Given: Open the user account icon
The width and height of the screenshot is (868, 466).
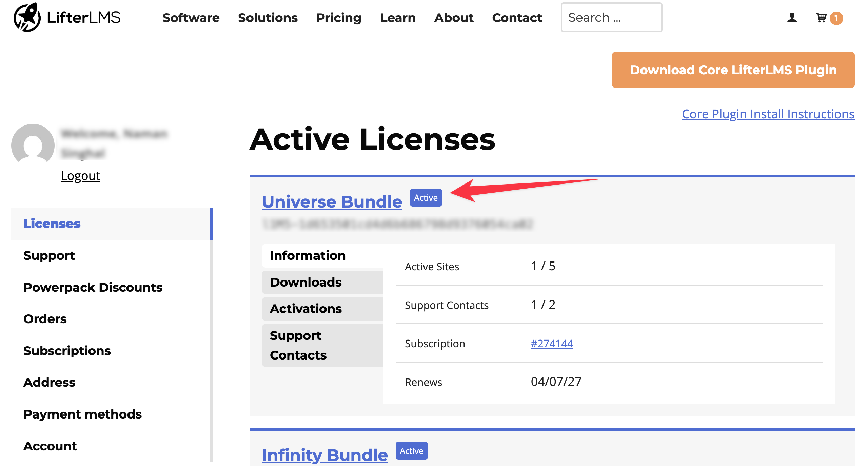Looking at the screenshot, I should click(792, 17).
